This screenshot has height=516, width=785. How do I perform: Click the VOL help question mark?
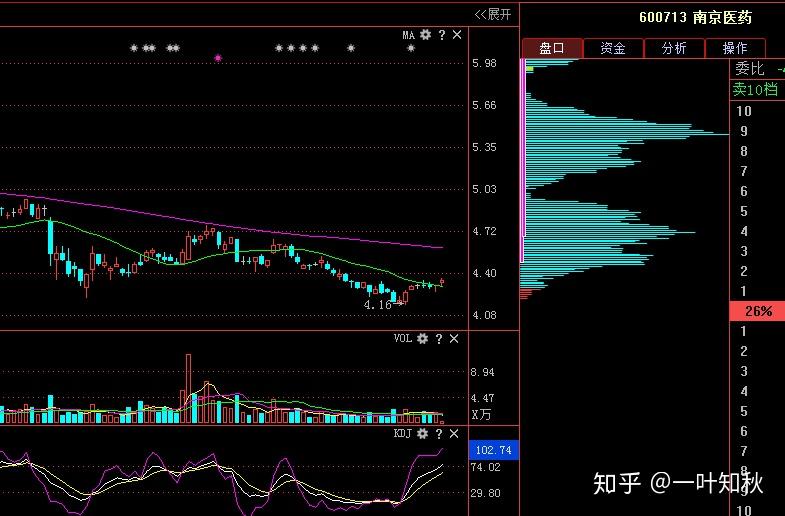coord(439,339)
